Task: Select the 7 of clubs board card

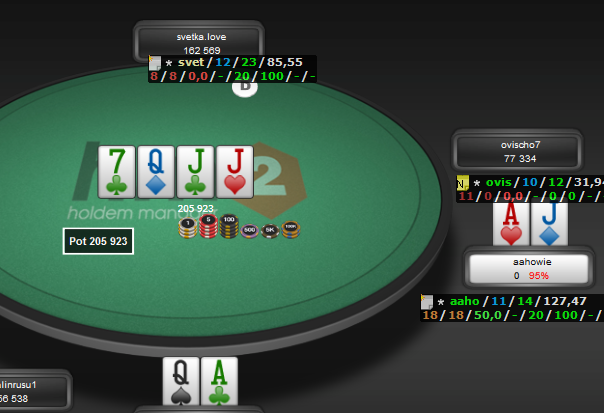Action: point(117,172)
